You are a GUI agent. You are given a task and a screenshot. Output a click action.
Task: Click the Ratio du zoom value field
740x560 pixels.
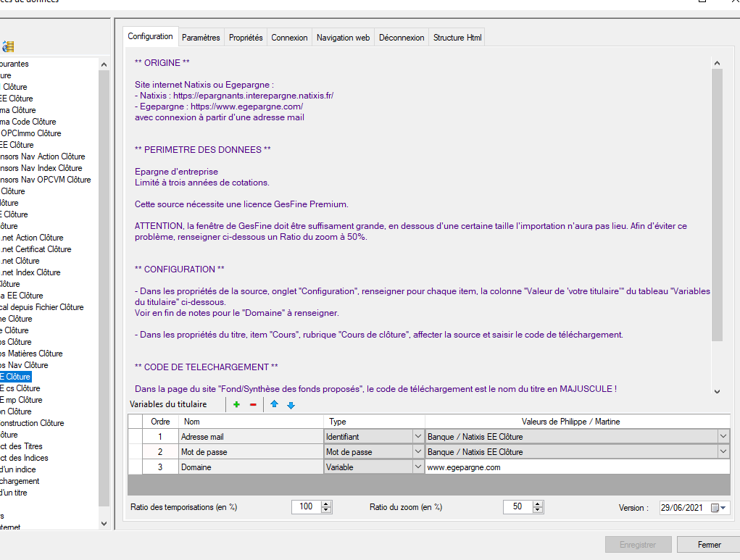pos(517,507)
